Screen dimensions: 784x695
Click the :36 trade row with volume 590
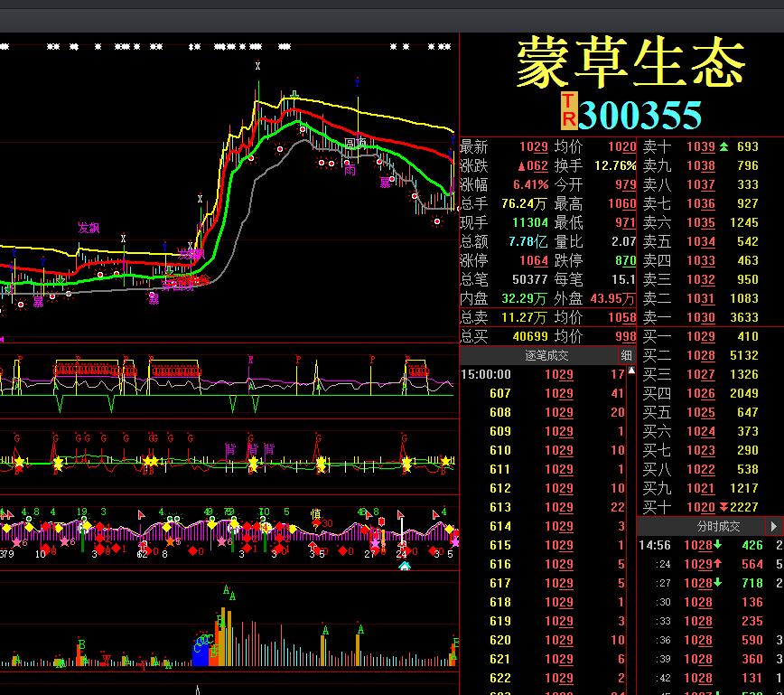point(710,641)
